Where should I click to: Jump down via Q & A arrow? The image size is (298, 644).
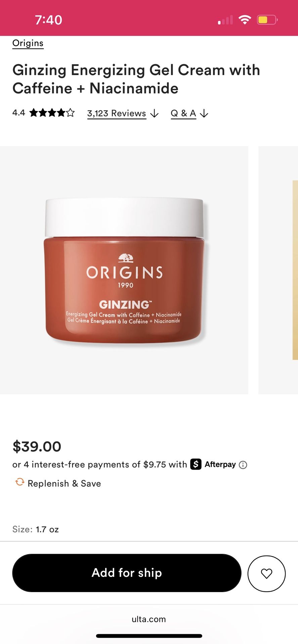point(204,114)
